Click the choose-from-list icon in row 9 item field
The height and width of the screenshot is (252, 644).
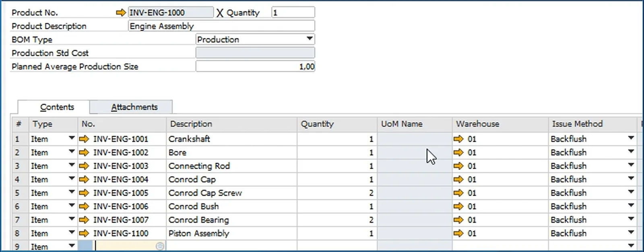pyautogui.click(x=160, y=246)
